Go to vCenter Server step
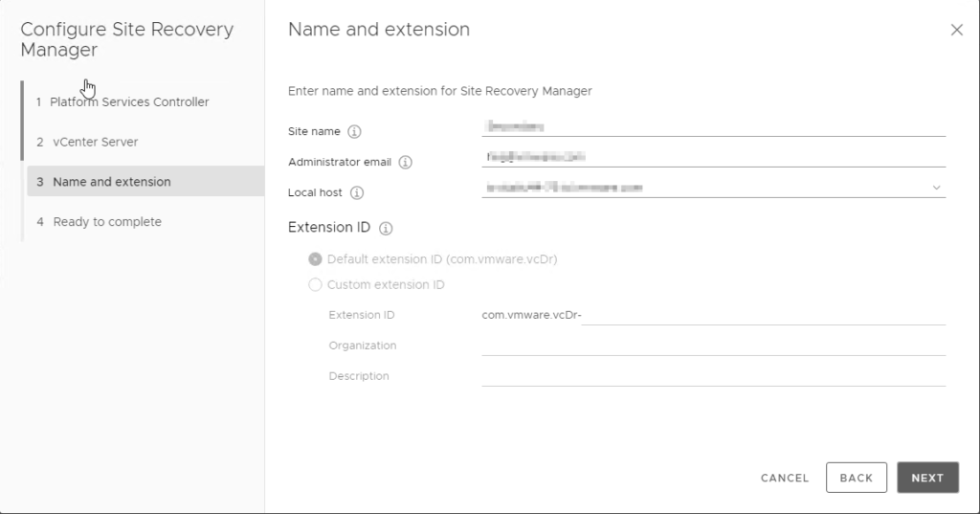The width and height of the screenshot is (980, 514). coord(96,143)
